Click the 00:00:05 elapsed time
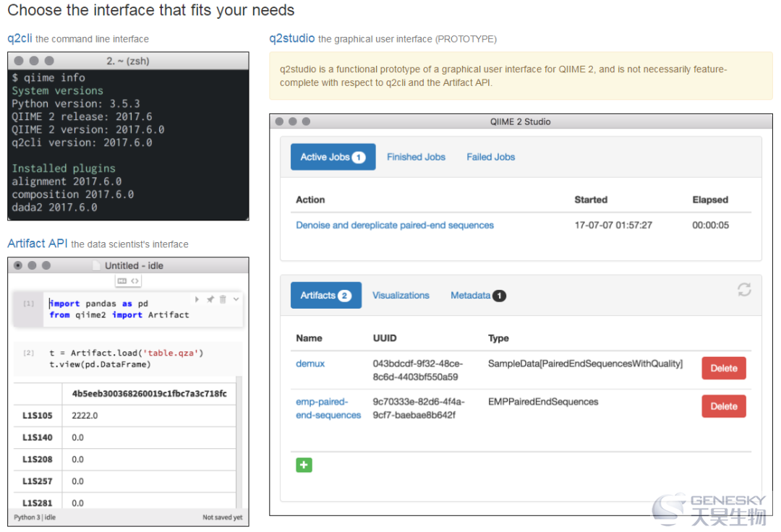This screenshot has width=781, height=532. point(710,225)
